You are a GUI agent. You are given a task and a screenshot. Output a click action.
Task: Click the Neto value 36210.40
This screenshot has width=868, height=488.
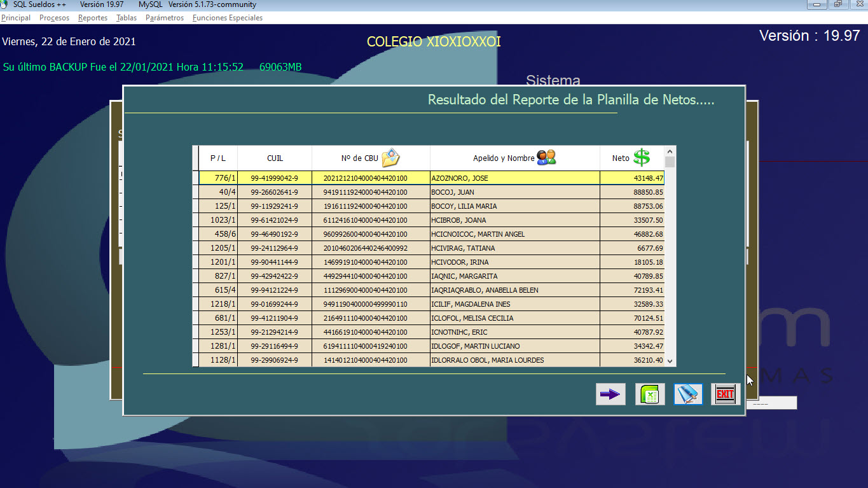coord(632,360)
